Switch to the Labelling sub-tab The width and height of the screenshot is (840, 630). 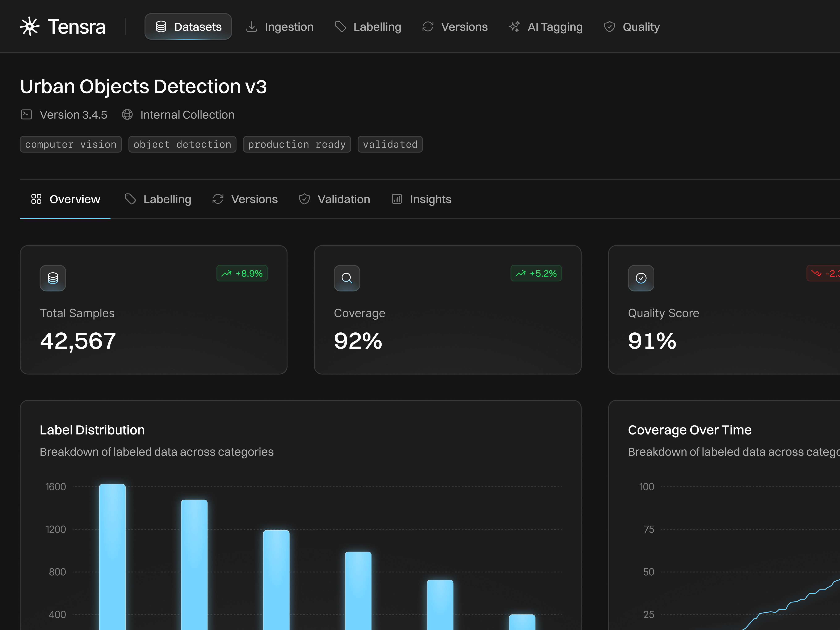point(158,199)
